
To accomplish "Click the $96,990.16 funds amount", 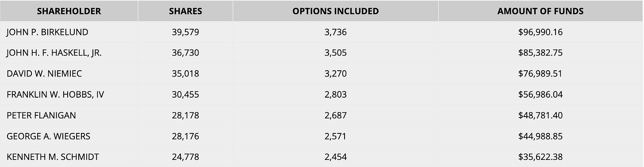I will click(540, 32).
